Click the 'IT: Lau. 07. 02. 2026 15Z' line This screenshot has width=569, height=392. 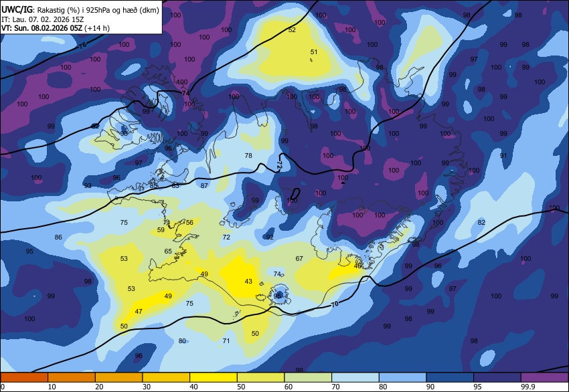pyautogui.click(x=42, y=19)
